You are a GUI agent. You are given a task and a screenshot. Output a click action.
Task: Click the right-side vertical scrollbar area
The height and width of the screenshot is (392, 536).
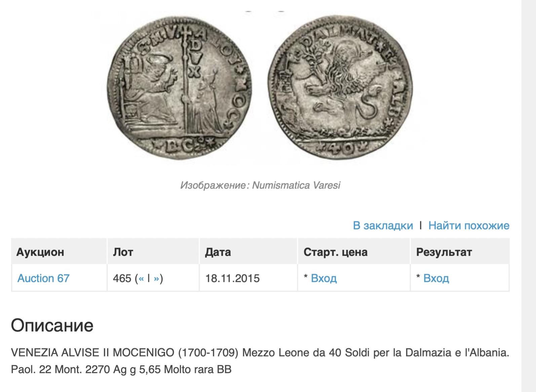pos(529,196)
